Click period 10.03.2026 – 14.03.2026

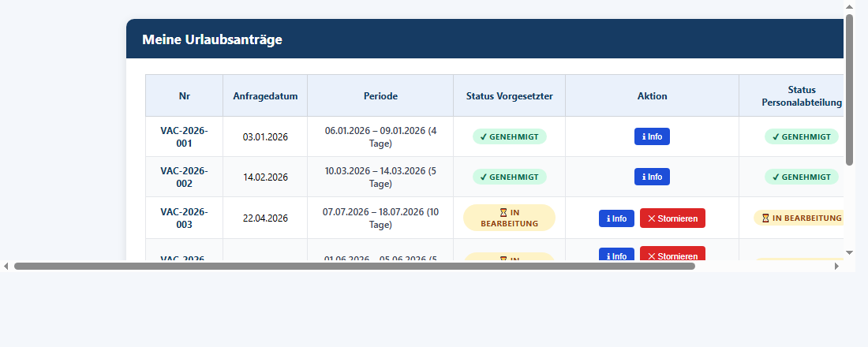pos(380,177)
